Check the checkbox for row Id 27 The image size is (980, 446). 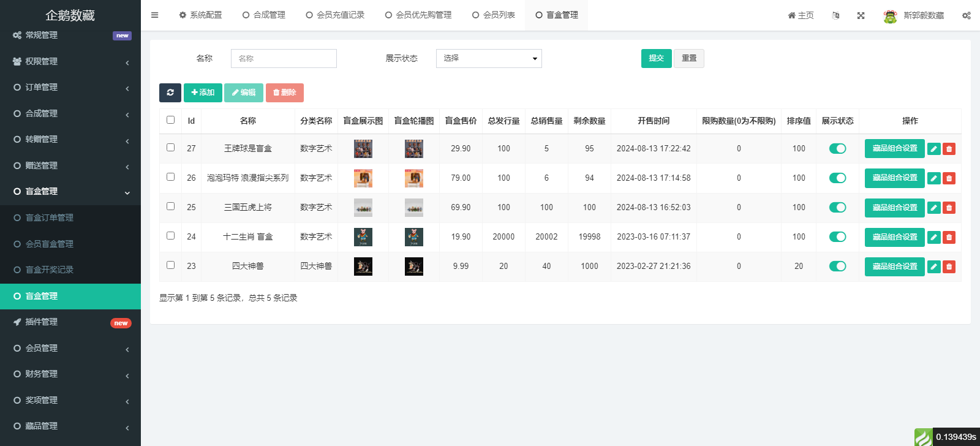click(x=170, y=148)
